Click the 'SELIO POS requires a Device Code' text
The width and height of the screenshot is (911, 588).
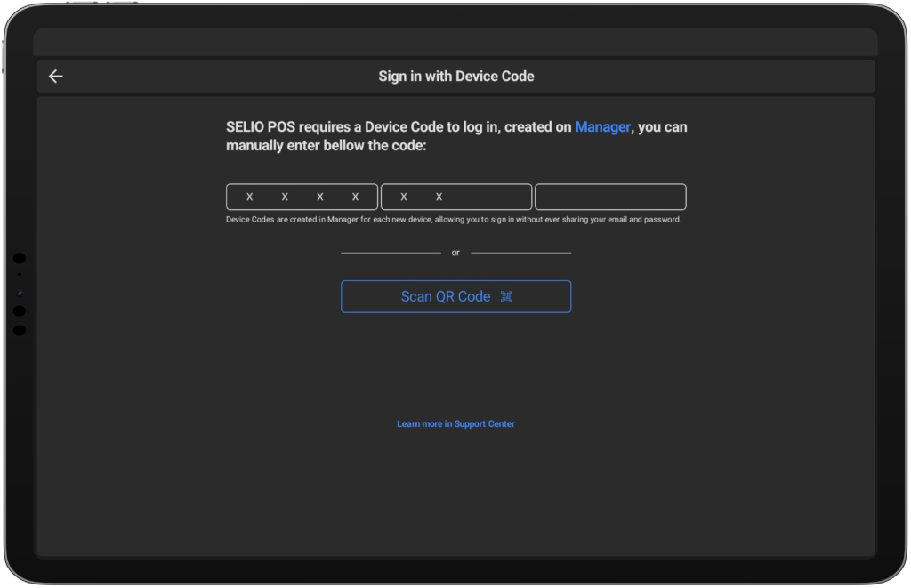456,136
